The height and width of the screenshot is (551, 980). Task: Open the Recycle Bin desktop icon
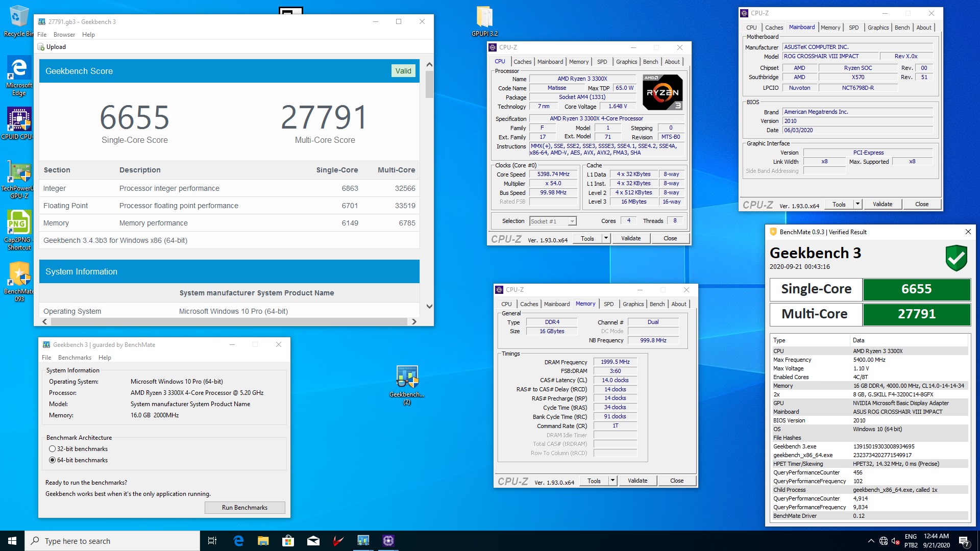(18, 21)
